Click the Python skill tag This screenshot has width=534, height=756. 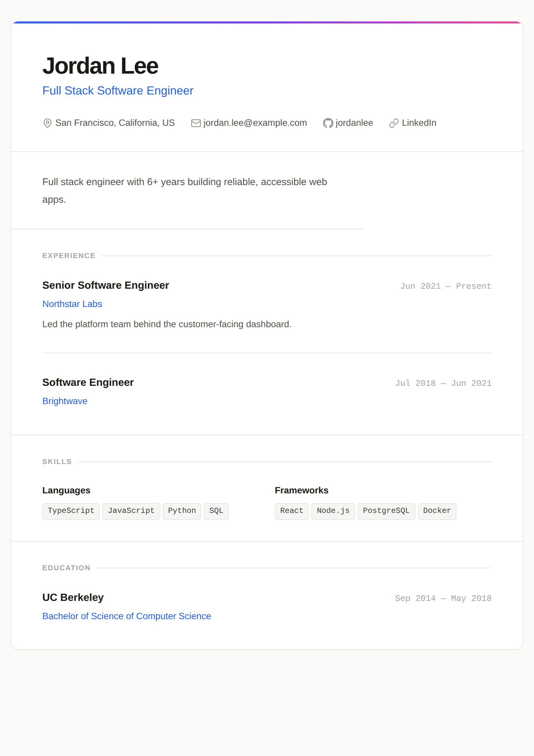click(x=182, y=511)
